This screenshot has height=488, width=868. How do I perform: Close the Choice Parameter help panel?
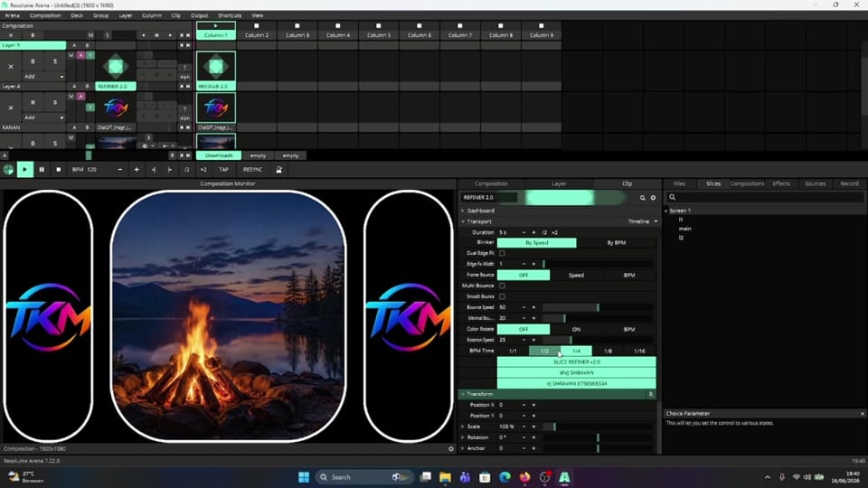tap(862, 414)
